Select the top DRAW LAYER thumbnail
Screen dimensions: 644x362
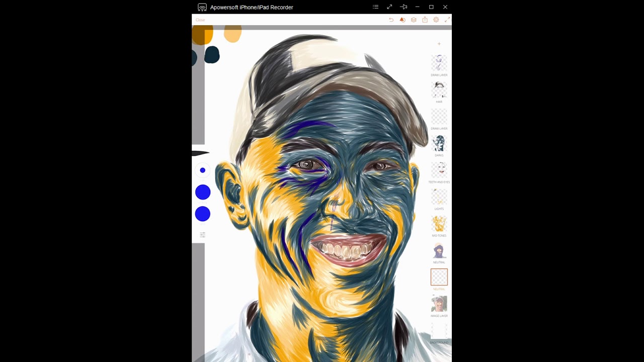(439, 63)
